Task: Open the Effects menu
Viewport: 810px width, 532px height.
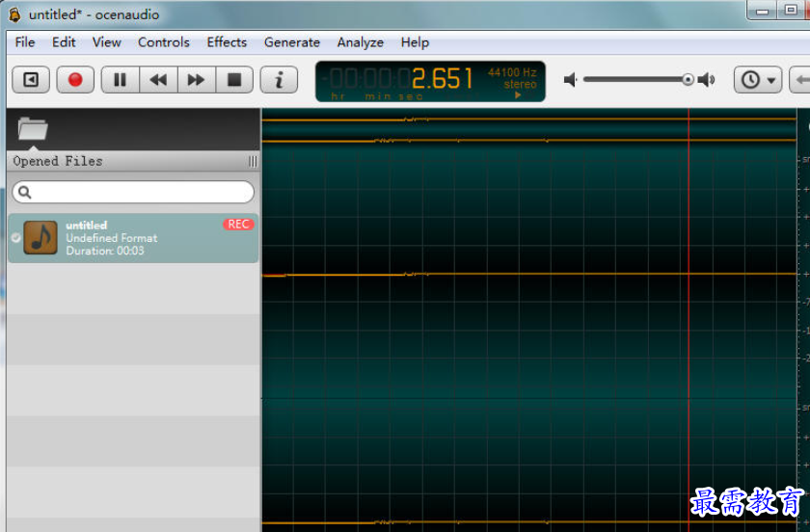Action: click(x=227, y=42)
